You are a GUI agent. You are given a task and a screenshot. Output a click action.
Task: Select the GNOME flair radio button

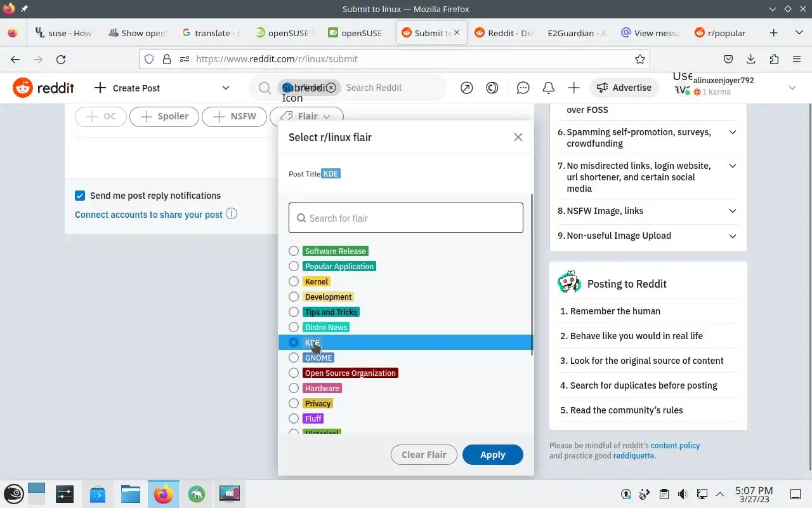[294, 358]
